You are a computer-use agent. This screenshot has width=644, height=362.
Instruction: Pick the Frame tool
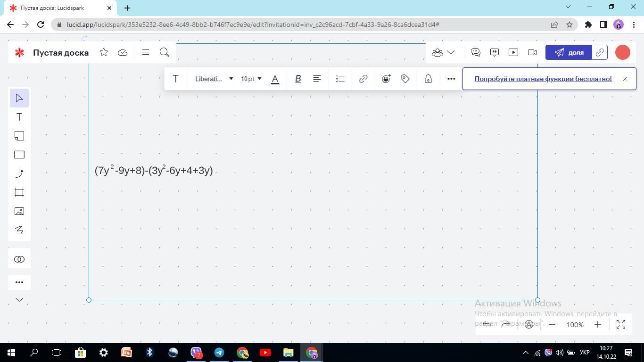point(19,192)
